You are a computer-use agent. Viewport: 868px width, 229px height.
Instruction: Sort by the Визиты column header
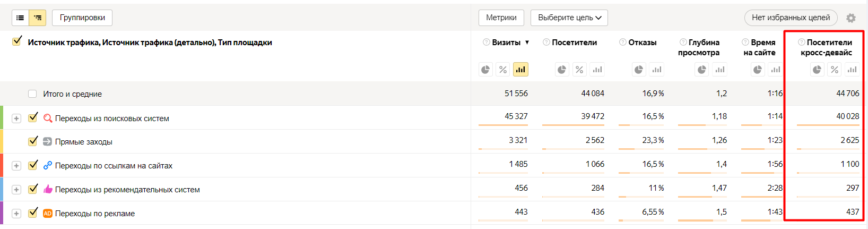click(x=506, y=43)
